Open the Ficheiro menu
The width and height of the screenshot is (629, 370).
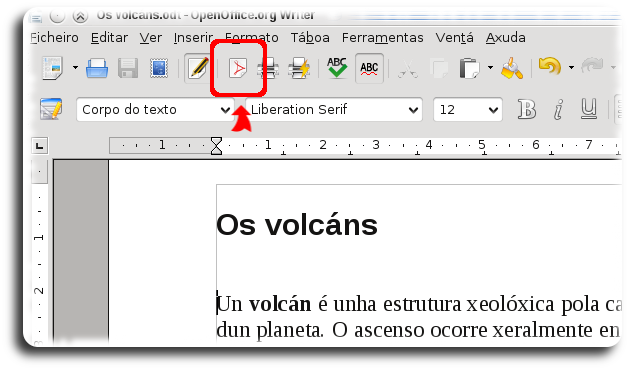tap(55, 38)
